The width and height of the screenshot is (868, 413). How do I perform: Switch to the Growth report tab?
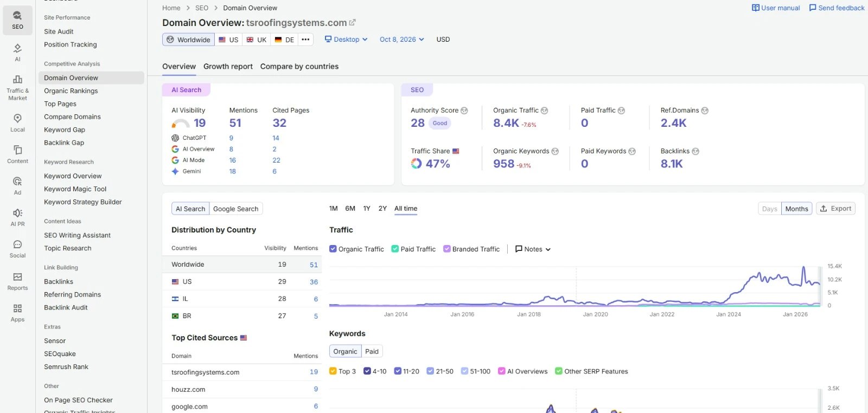(228, 66)
